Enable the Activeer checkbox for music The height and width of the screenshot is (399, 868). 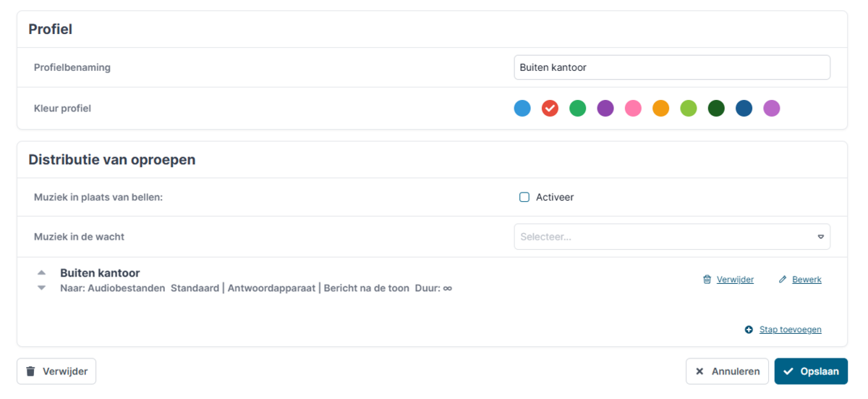524,197
